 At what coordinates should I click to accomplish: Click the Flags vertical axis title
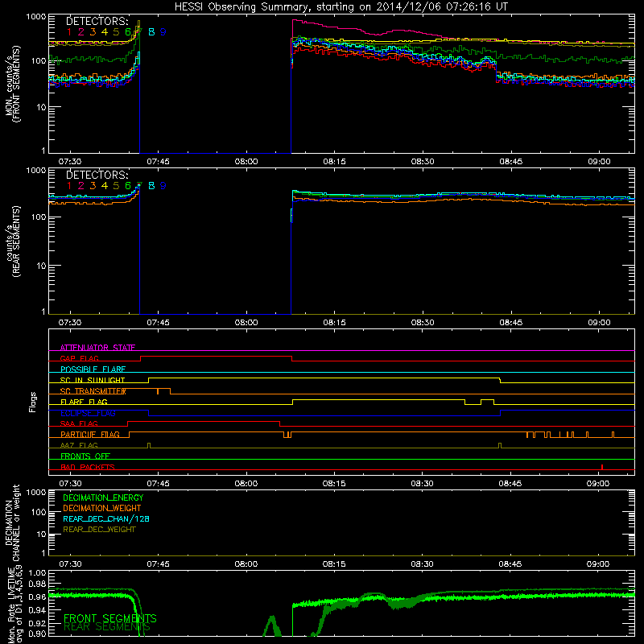pyautogui.click(x=33, y=402)
